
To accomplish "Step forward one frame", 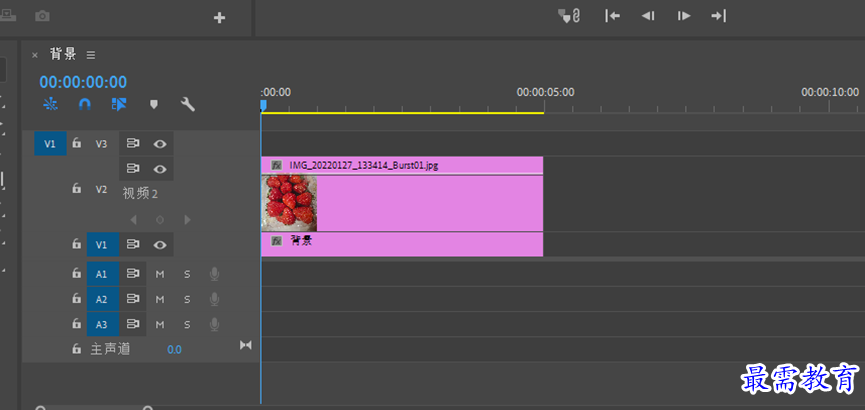I will tap(684, 16).
